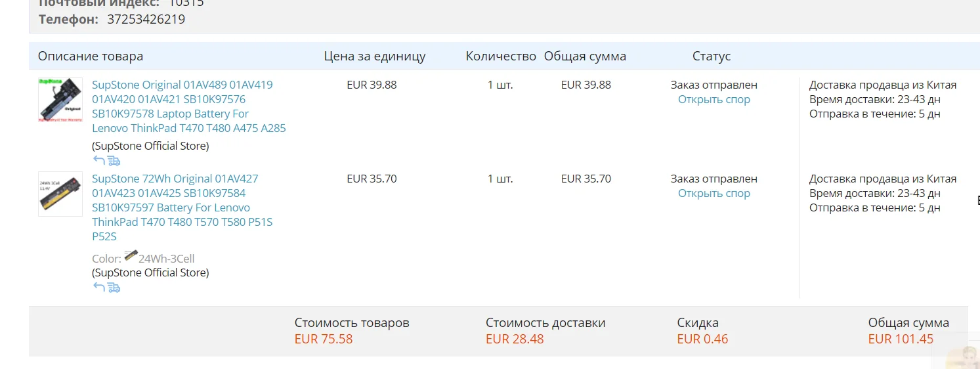Click return arrow icon under first battery item

tap(99, 160)
